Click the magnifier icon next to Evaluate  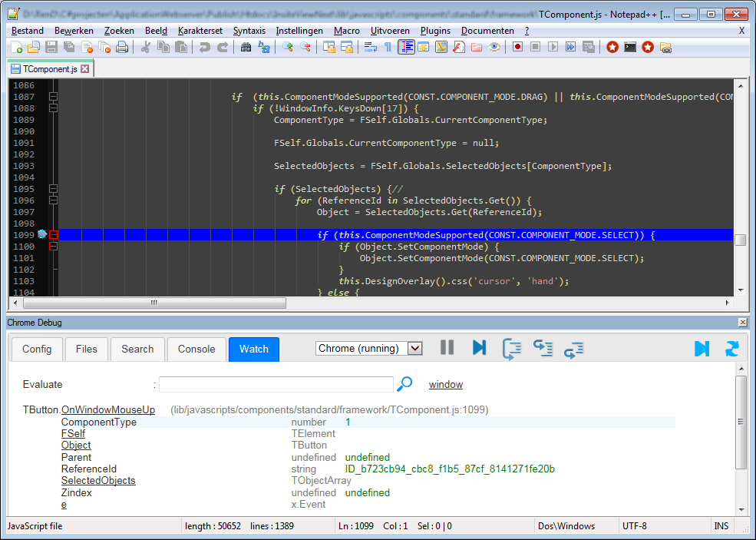(x=405, y=384)
